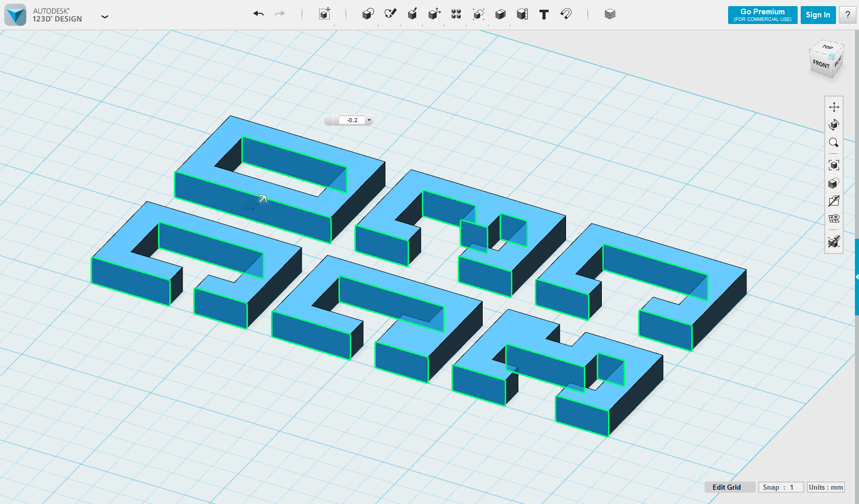Redo the undone action

coord(280,14)
